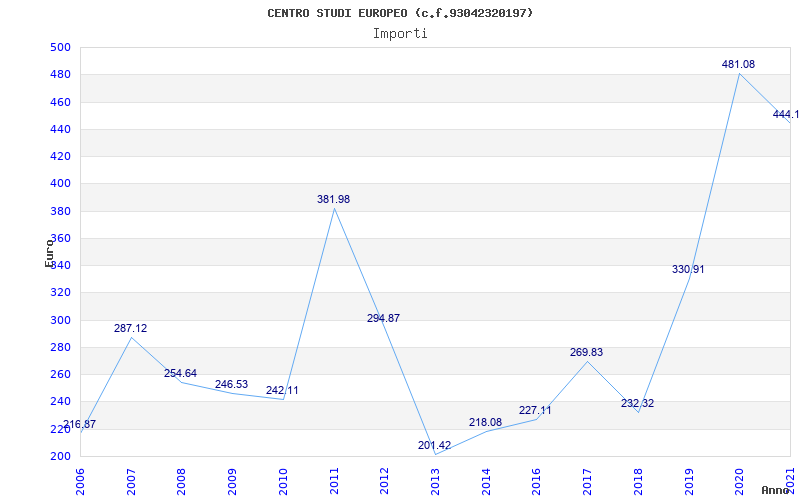Select the 2013 year tick label
The width and height of the screenshot is (800, 500).
(435, 481)
